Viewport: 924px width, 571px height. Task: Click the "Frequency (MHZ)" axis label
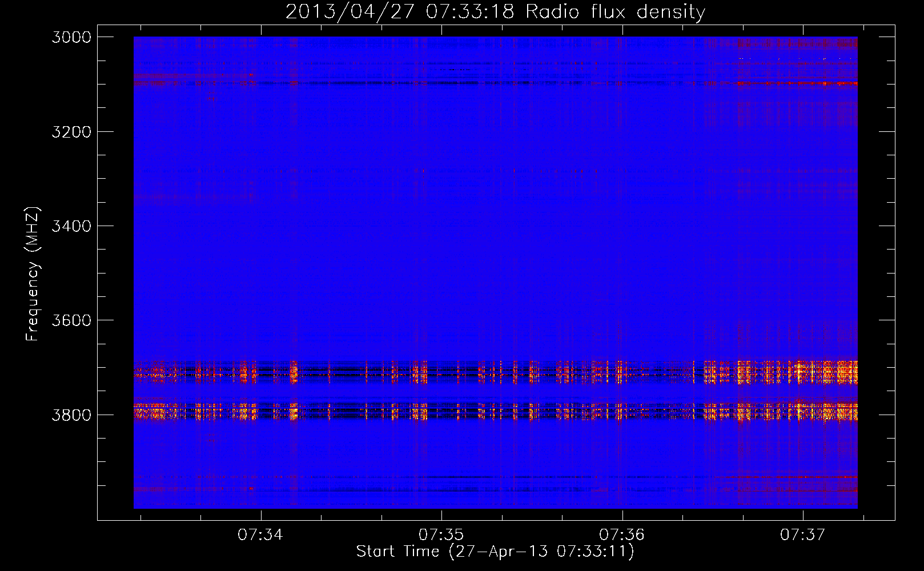coord(33,274)
